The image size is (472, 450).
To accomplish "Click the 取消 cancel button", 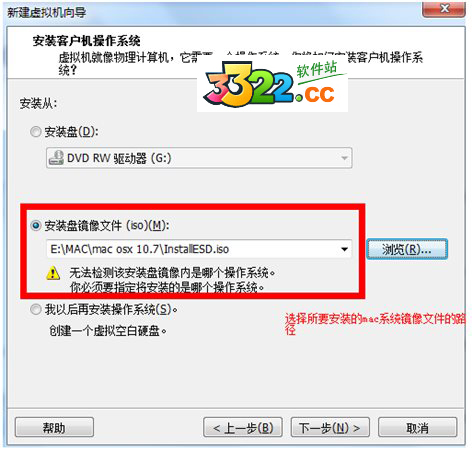I will (417, 427).
